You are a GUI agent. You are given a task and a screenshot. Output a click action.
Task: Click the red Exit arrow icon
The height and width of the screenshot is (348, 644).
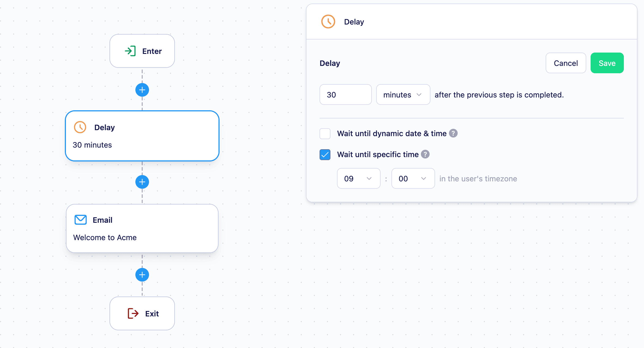133,313
